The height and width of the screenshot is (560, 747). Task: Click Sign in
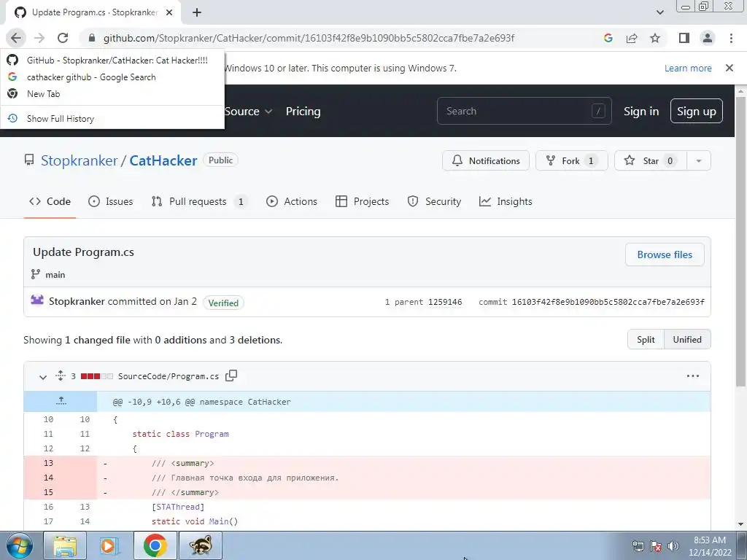click(641, 111)
